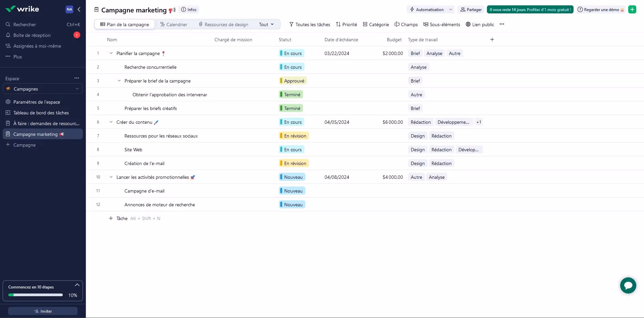Collapse the sidebar with the arrow icon
644x318 pixels.
tap(79, 9)
